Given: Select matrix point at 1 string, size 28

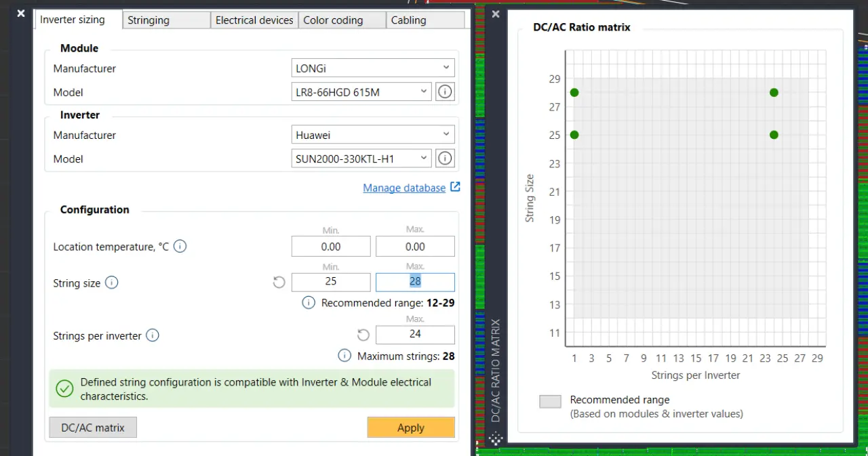Looking at the screenshot, I should pyautogui.click(x=574, y=92).
